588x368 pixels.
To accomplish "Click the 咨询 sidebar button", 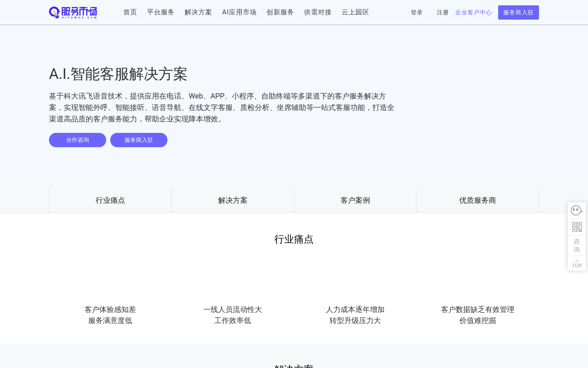I will coord(577,245).
